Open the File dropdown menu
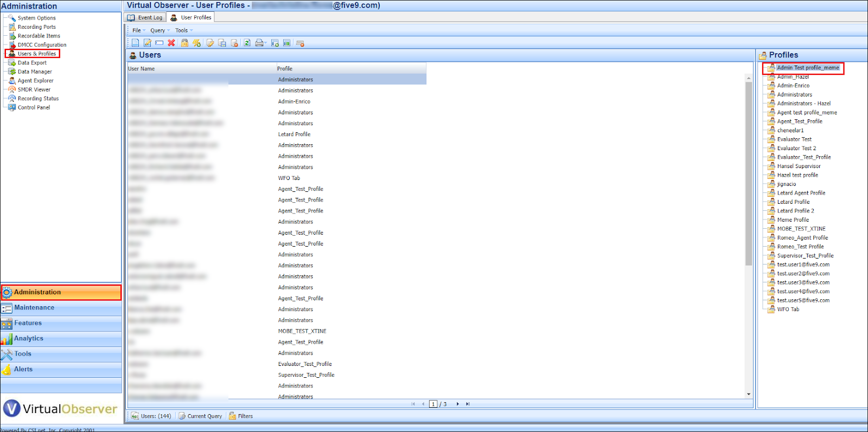The width and height of the screenshot is (868, 432). [x=137, y=30]
